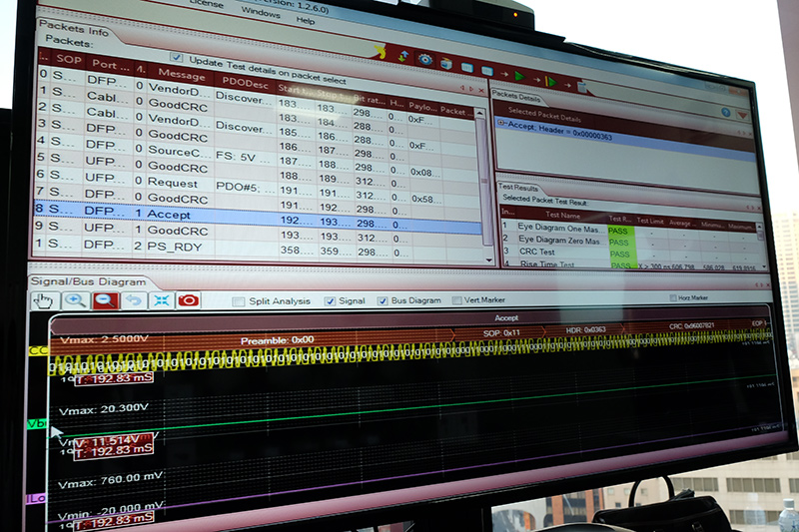Click the yellow CC channel label

point(39,350)
